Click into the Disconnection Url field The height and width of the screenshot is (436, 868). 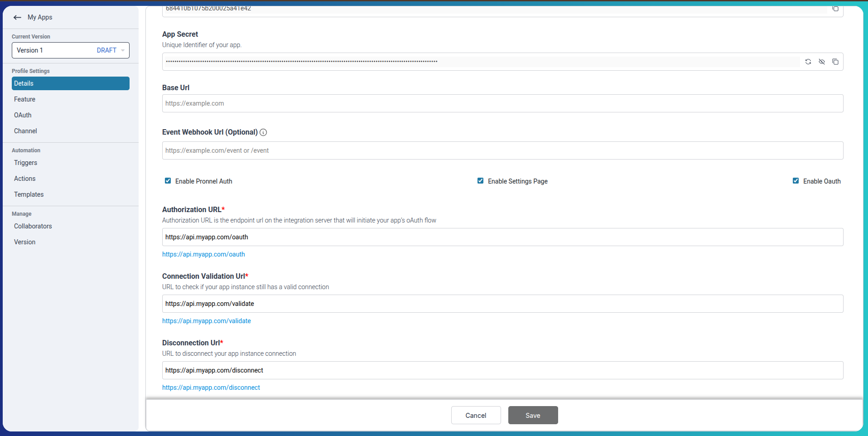502,370
